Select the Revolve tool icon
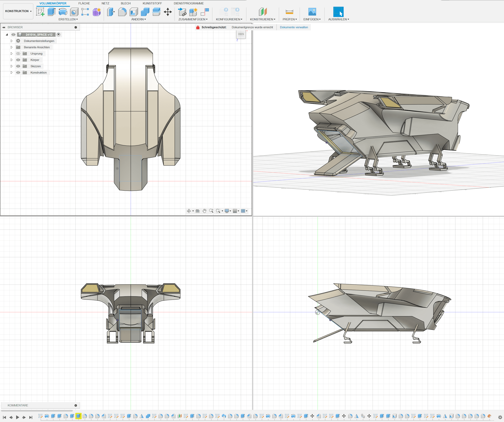The height and width of the screenshot is (422, 504). [x=63, y=12]
